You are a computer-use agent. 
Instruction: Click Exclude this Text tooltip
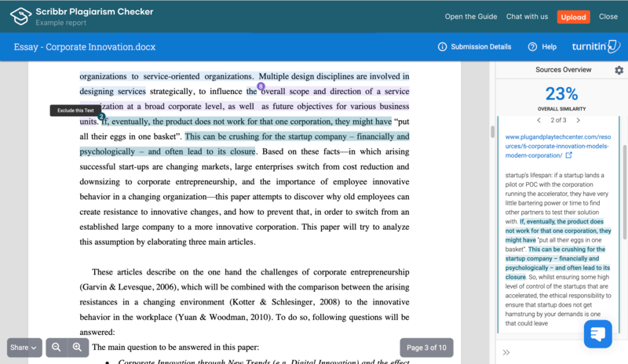tap(75, 111)
